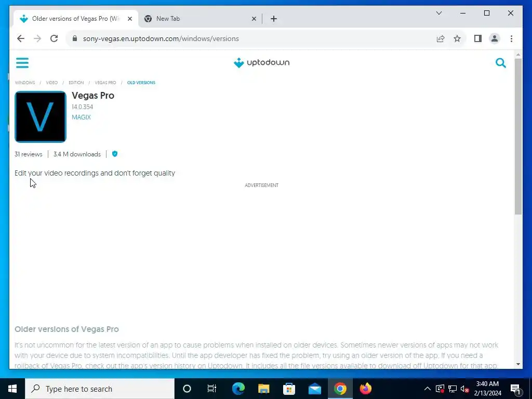Open the notification center icon
This screenshot has width=532, height=399.
516,389
